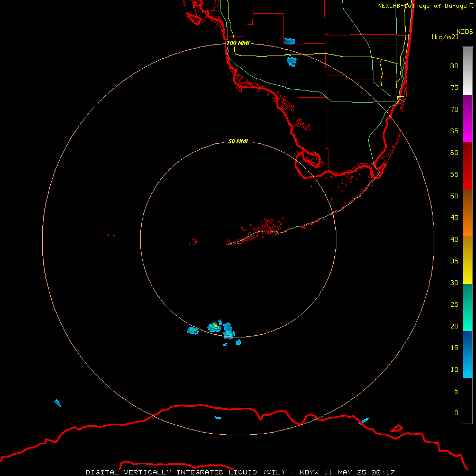Screen dimensions: 476x476
Task: Pick the orange legend band beside 45
Action: (467, 225)
